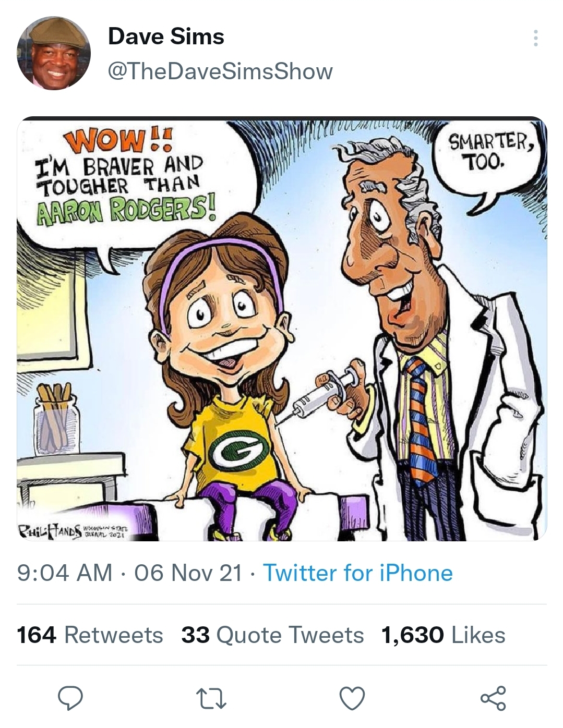View the 1,630 Likes list
The height and width of the screenshot is (728, 563).
pos(444,635)
